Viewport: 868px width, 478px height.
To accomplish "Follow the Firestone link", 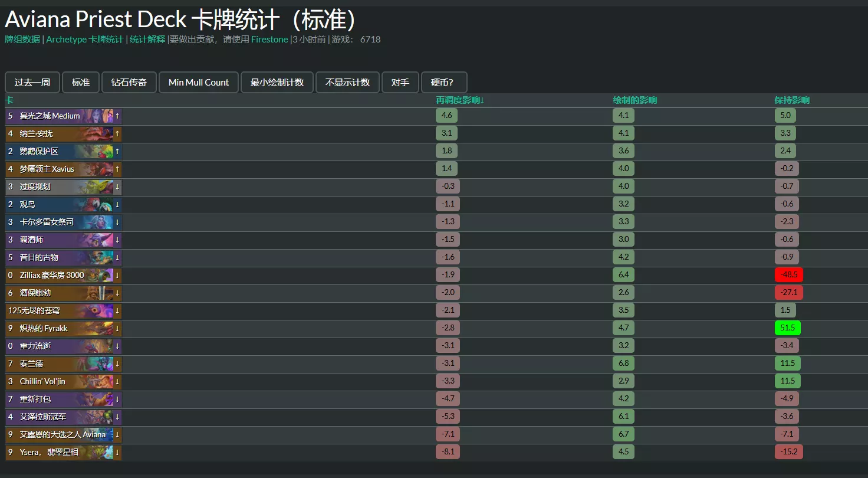I will [x=268, y=40].
